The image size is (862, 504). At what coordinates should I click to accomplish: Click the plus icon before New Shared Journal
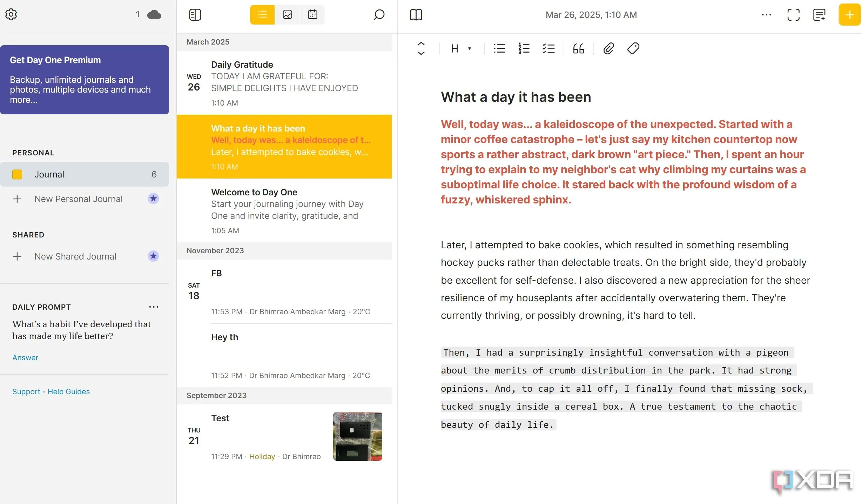17,256
